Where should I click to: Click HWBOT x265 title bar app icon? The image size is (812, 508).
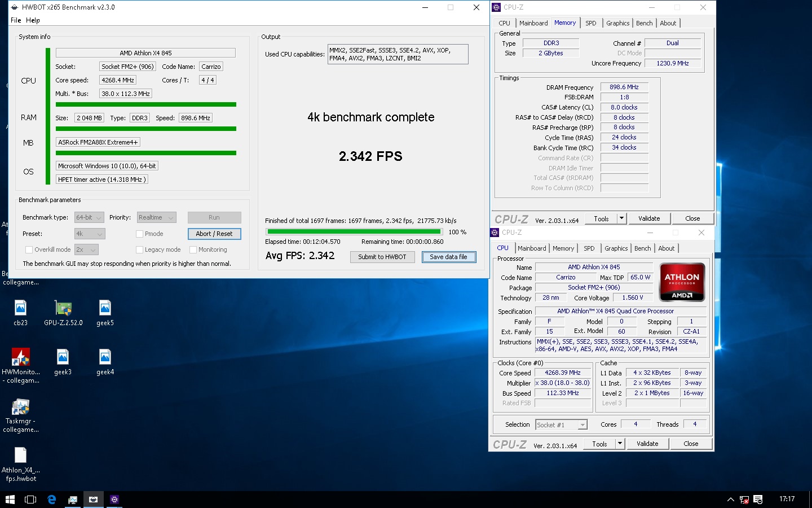tap(14, 7)
